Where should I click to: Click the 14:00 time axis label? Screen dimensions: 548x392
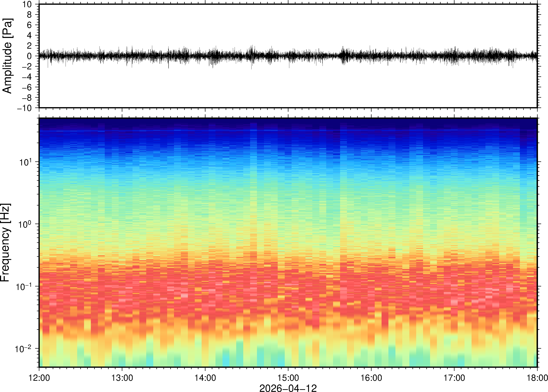pos(205,378)
